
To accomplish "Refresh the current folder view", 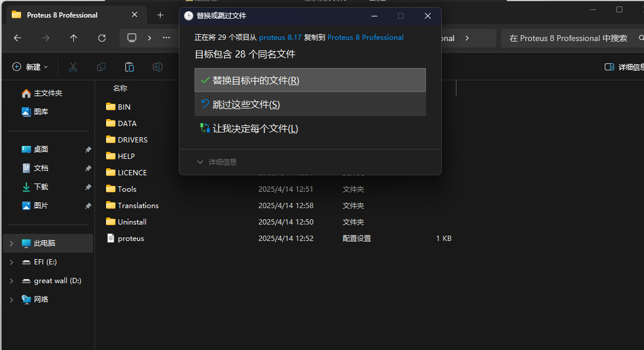I will point(102,38).
